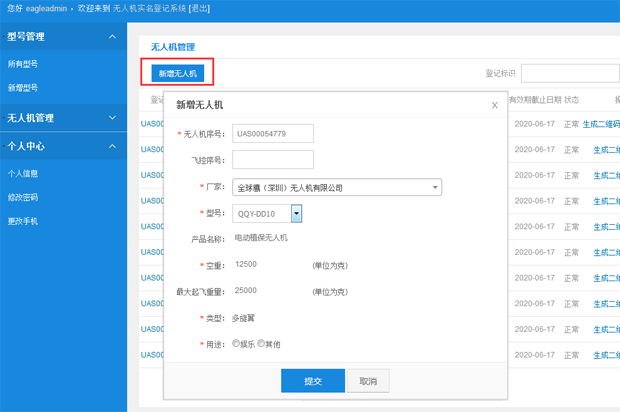Click the 状态 column header

(x=571, y=100)
